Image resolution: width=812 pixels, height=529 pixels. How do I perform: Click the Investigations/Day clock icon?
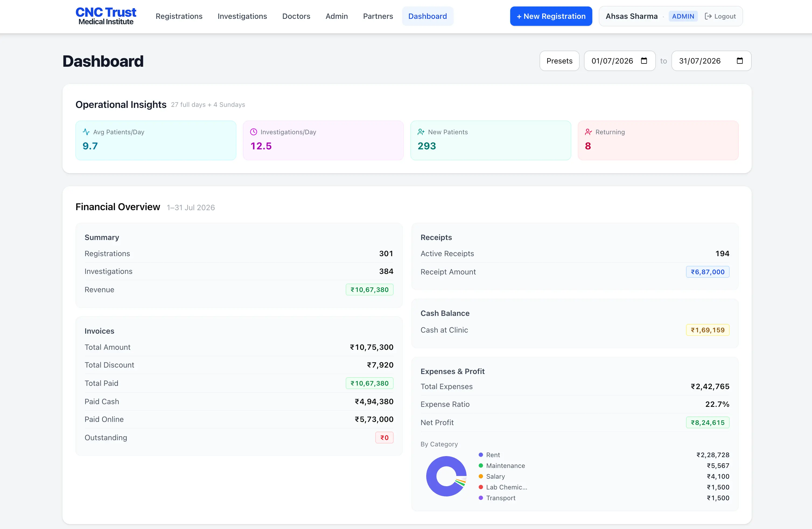click(254, 132)
